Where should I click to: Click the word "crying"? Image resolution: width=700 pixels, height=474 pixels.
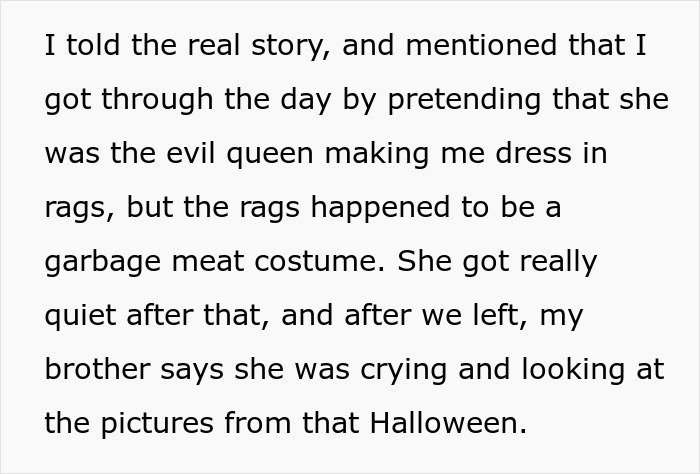pyautogui.click(x=403, y=370)
